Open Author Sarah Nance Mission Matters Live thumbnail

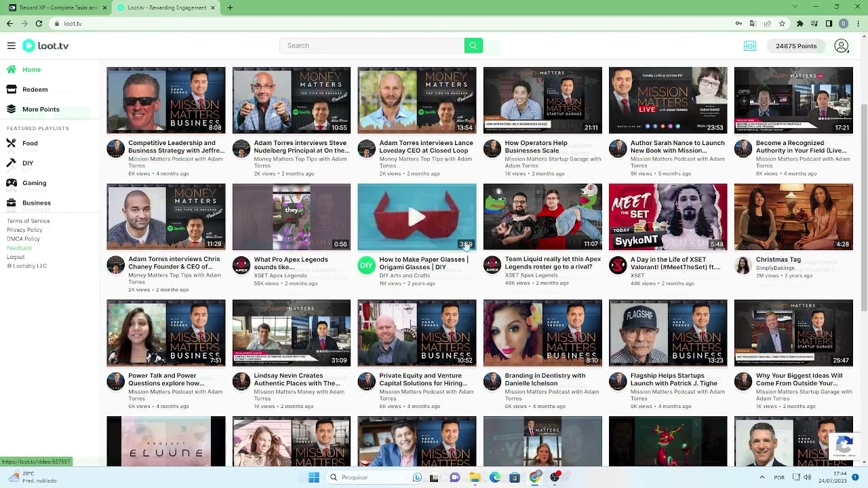[667, 100]
